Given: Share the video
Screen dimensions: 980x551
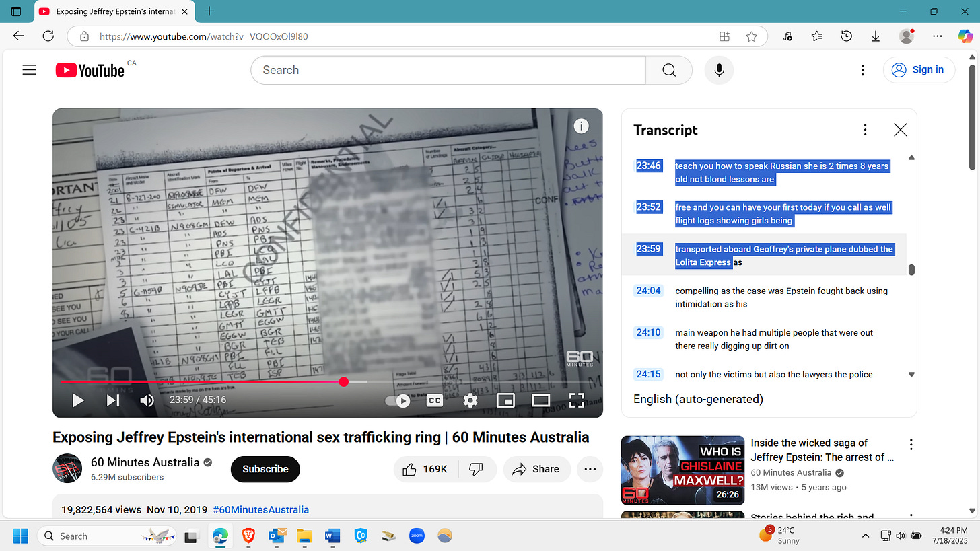Looking at the screenshot, I should coord(536,469).
